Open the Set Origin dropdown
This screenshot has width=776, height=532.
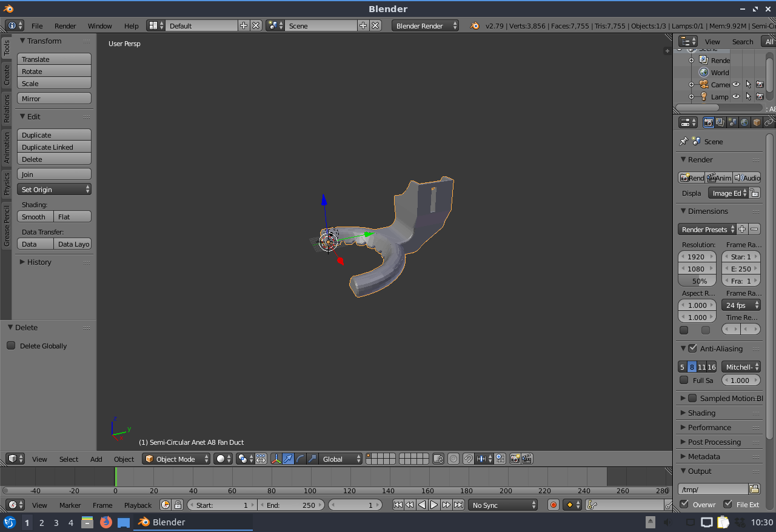[55, 189]
